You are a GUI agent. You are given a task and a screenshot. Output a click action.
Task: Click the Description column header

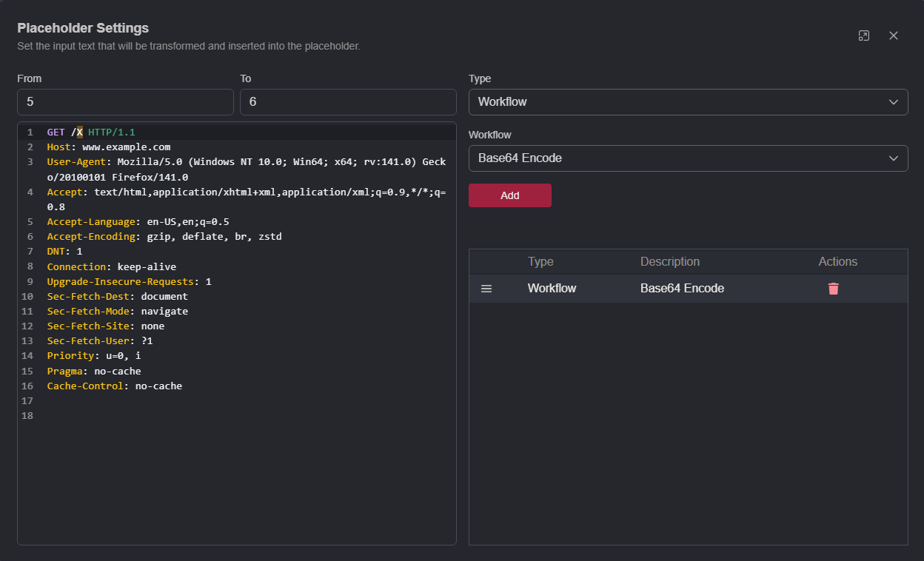point(670,261)
